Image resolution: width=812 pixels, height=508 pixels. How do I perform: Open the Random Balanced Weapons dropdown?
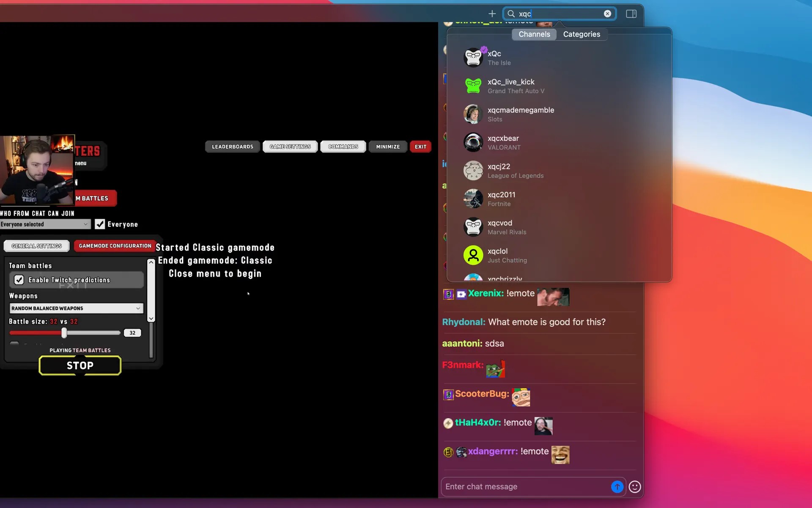tap(76, 308)
